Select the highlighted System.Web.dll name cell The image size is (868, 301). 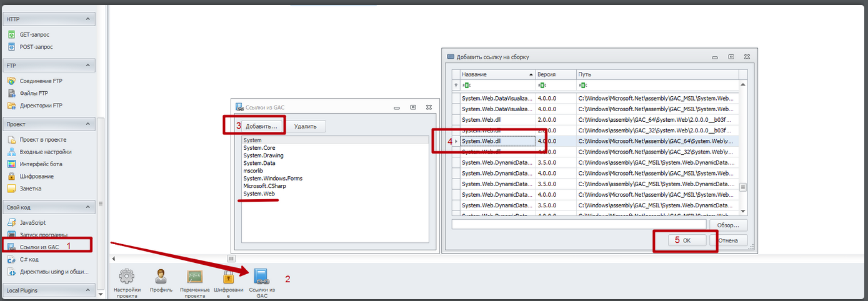498,141
